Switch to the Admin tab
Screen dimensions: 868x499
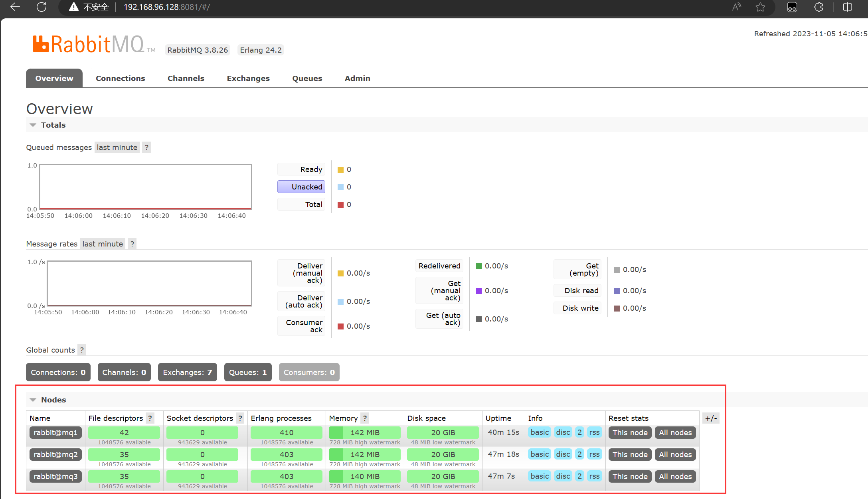click(x=358, y=78)
